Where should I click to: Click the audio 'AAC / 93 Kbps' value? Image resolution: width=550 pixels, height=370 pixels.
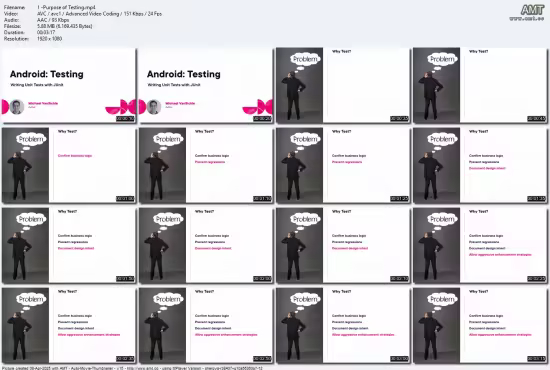point(53,20)
